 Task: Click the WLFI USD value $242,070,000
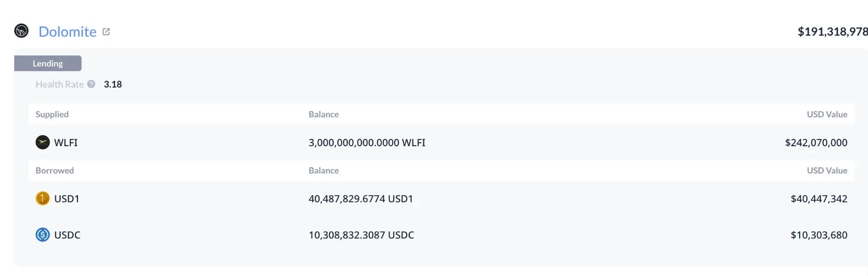816,143
